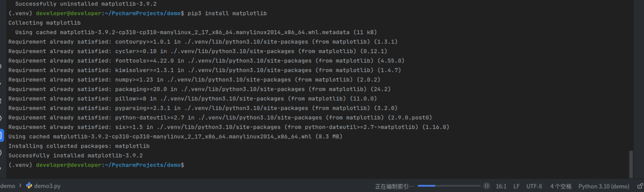Click the demo project breadcrumb
This screenshot has height=192, width=644.
pos(8,186)
